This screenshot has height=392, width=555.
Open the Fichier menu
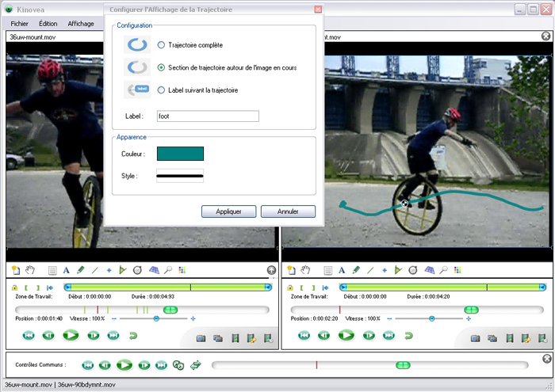19,24
